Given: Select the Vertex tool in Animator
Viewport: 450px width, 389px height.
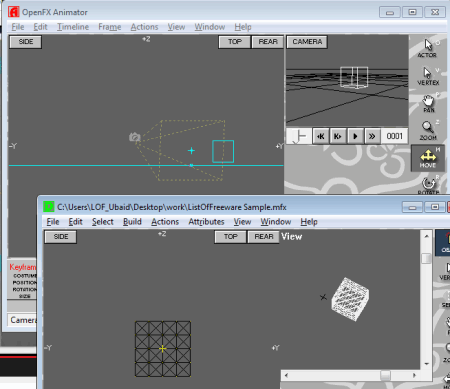Looking at the screenshot, I should pos(428,76).
